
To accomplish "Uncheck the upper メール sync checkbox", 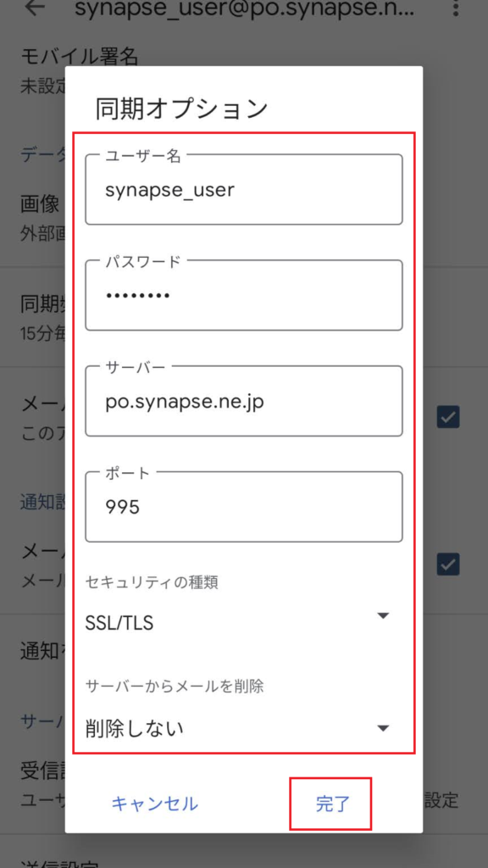I will point(447,417).
